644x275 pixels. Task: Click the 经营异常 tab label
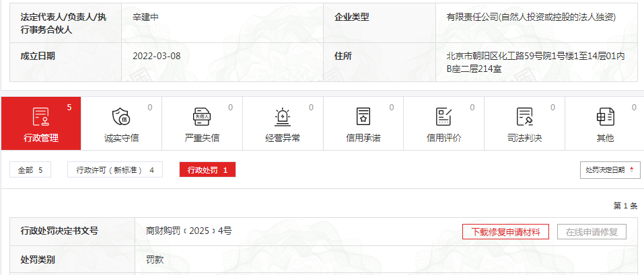point(283,138)
